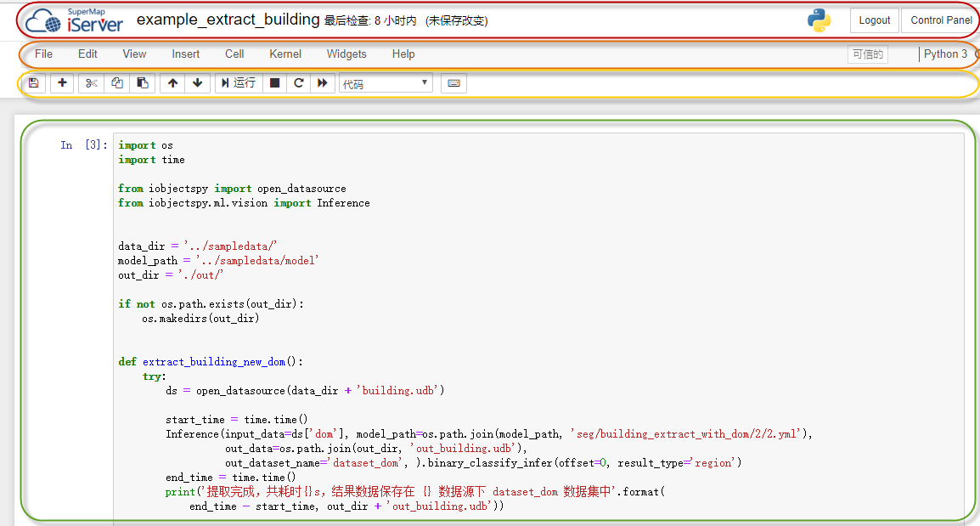Paste cells below using the paste icon

pyautogui.click(x=143, y=83)
